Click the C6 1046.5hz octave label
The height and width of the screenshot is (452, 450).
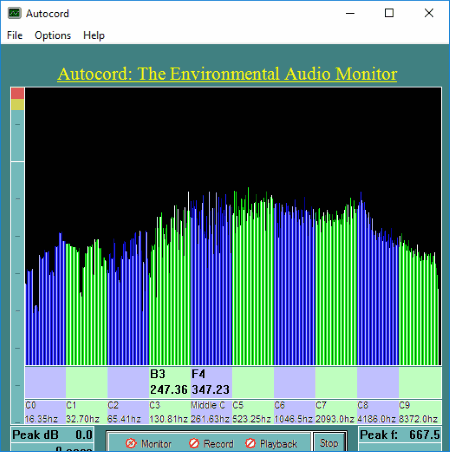[294, 412]
